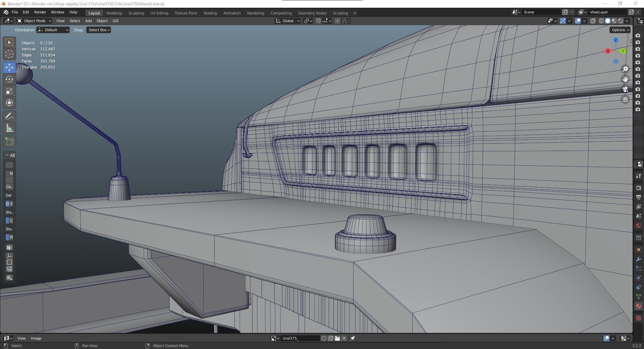
Task: Open the overlays options dropdown
Action: (584, 21)
